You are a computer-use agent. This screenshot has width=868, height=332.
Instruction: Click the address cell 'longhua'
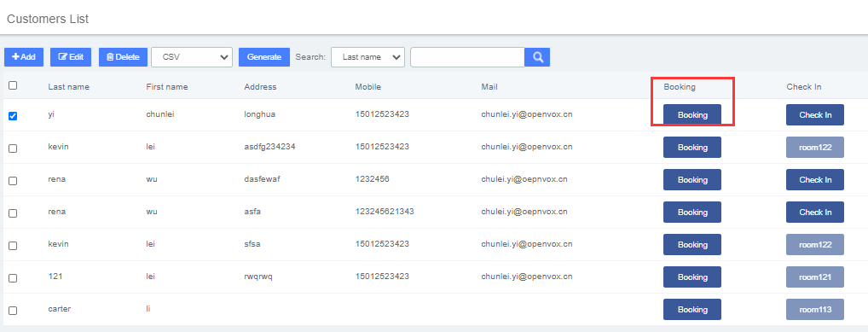[259, 114]
